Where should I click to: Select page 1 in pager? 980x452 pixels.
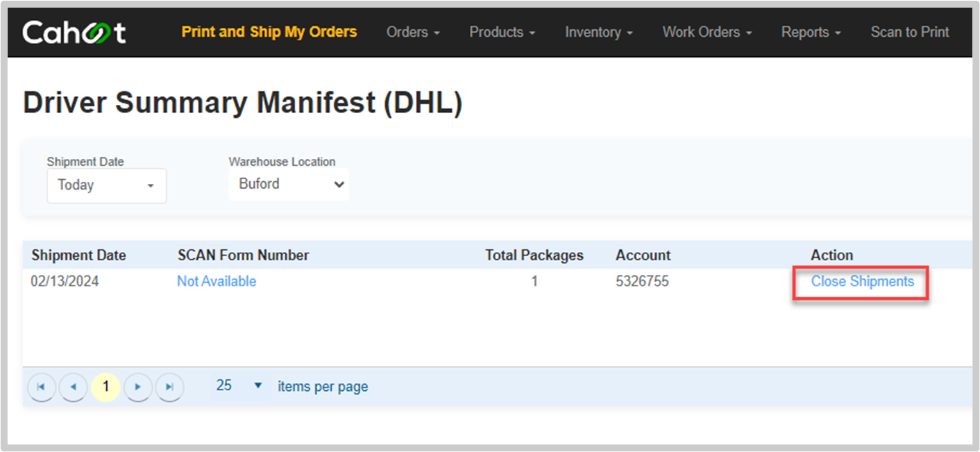[x=105, y=387]
